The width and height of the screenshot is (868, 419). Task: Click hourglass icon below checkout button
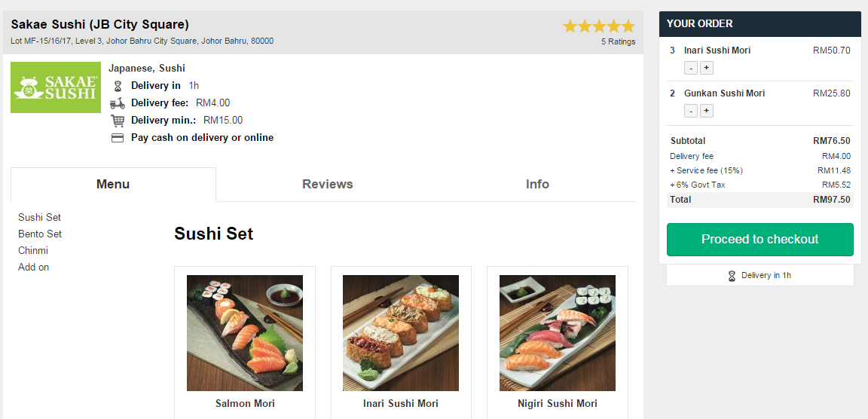[x=732, y=276]
